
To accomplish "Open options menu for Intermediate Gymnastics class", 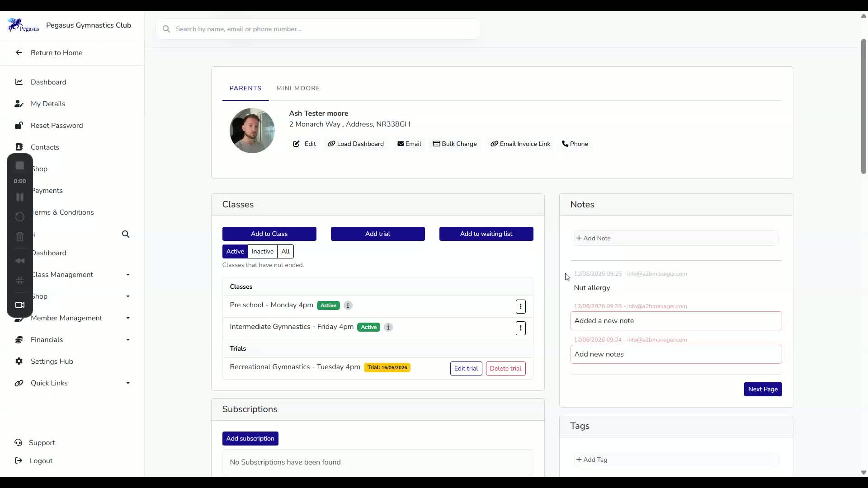I will point(520,328).
